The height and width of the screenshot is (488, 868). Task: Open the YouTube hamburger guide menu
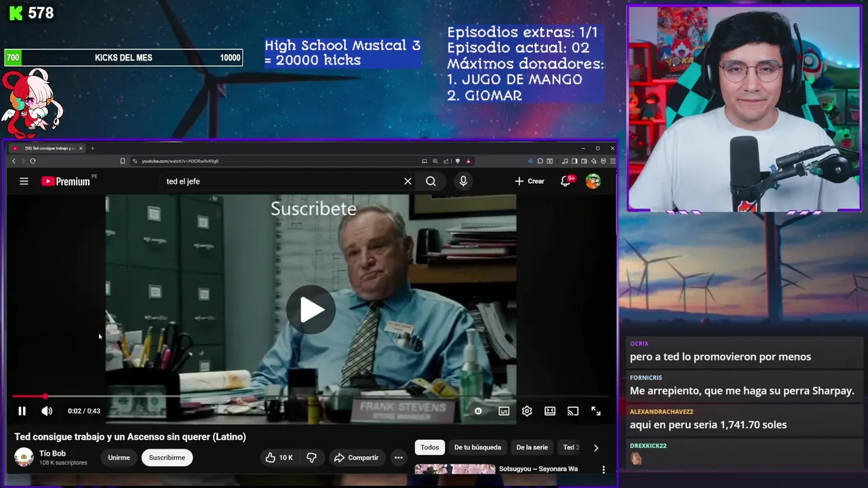pyautogui.click(x=24, y=181)
